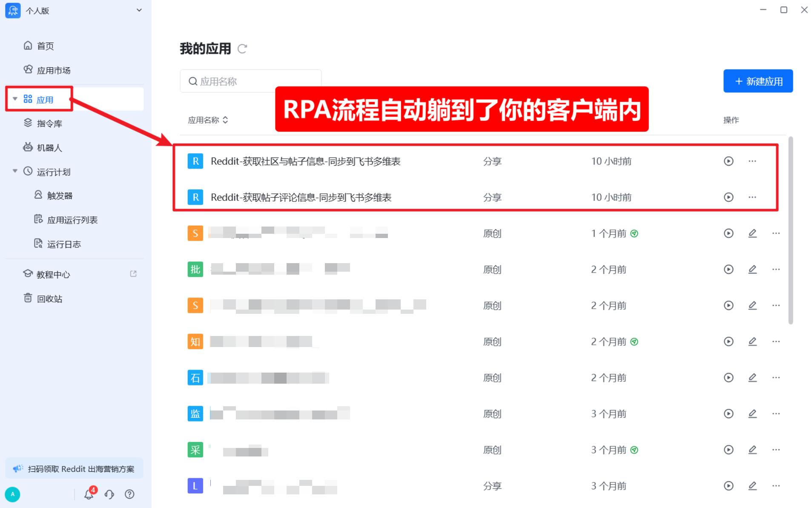Click the green published badge on 采 row
Viewport: 812px width, 508px height.
634,450
